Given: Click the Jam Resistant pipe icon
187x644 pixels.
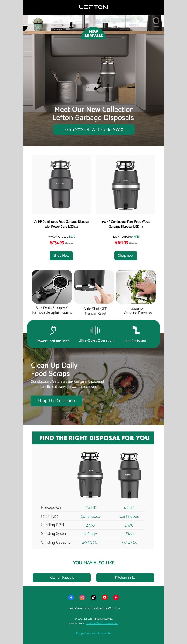Looking at the screenshot, I should point(136,330).
